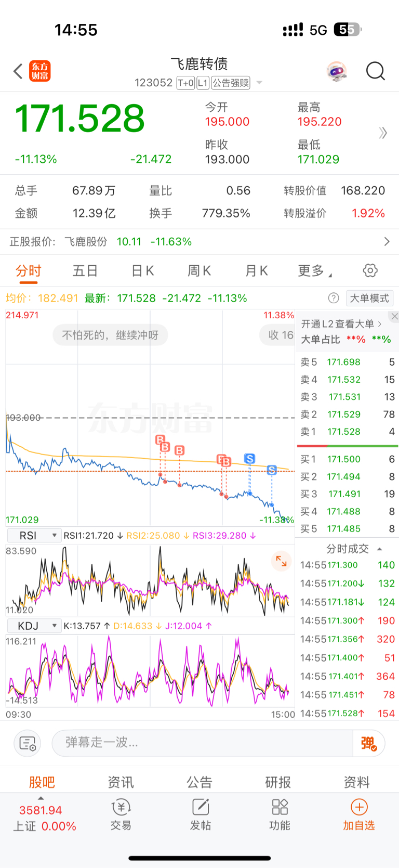
Task: Switch to 月K chart tab
Action: 256,271
